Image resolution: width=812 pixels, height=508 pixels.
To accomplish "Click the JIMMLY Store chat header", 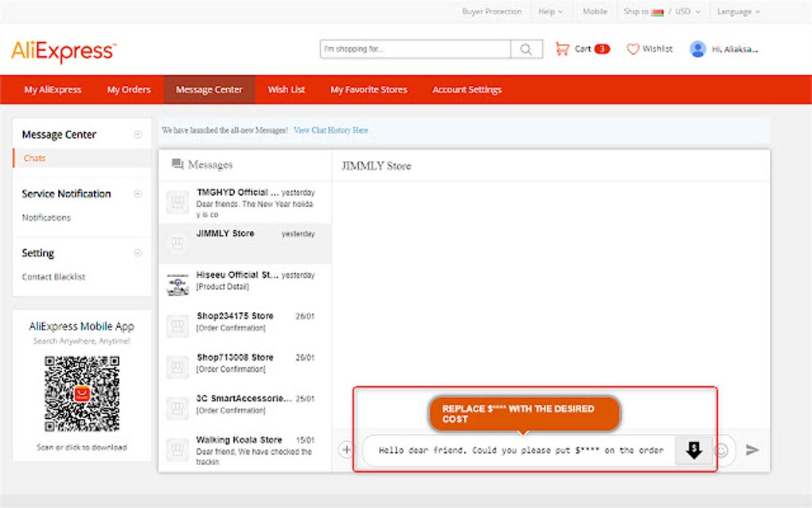I will [376, 166].
